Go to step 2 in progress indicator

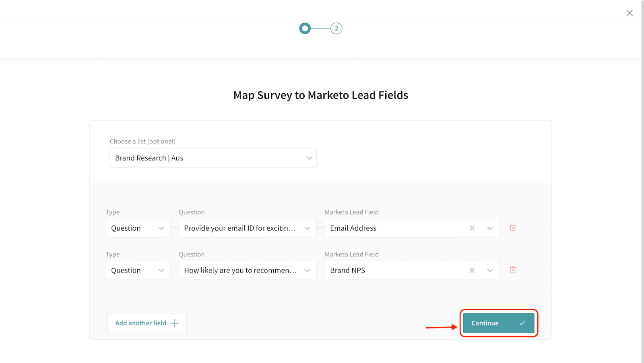[x=336, y=29]
